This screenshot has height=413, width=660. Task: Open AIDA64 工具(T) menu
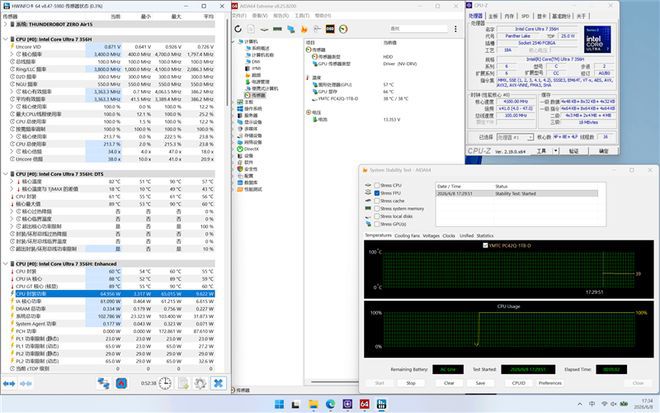[302, 16]
